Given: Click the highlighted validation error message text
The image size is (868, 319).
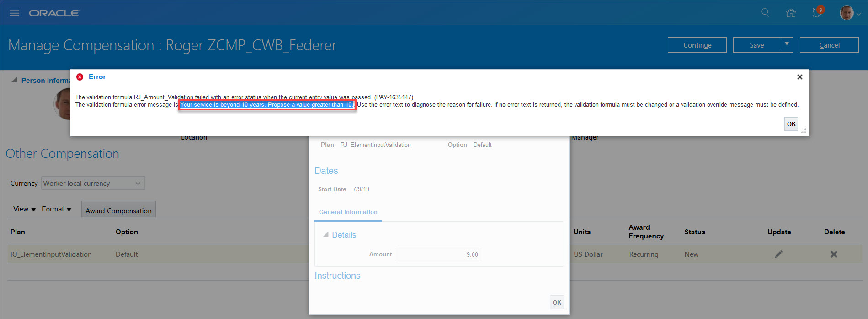Looking at the screenshot, I should coord(266,105).
